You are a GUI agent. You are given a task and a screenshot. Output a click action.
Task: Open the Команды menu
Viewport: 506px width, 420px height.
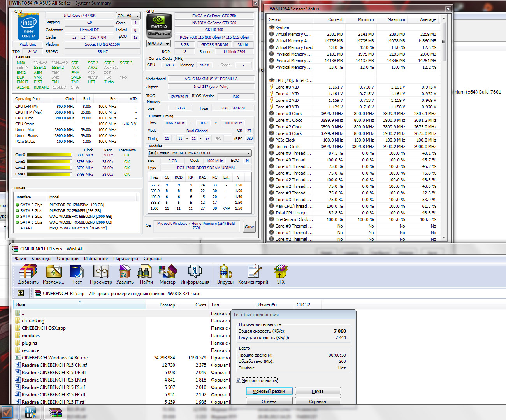coord(41,259)
